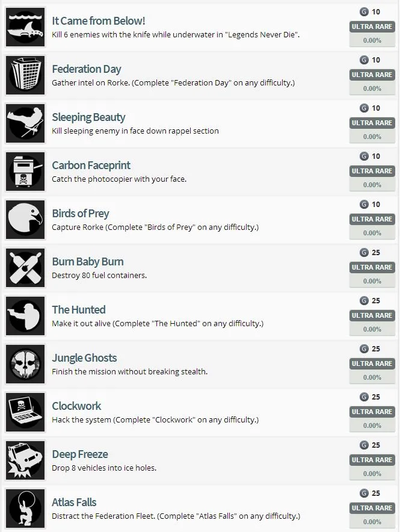Select the "Jungle Ghosts" achievement title
Viewport: 400px width, 532px height.
(x=84, y=358)
